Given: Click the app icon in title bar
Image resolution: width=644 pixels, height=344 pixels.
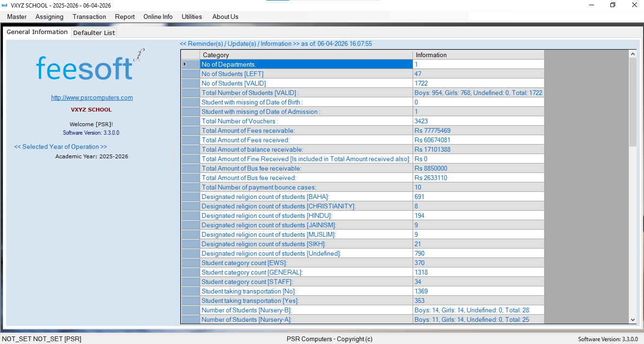Looking at the screenshot, I should click(5, 5).
